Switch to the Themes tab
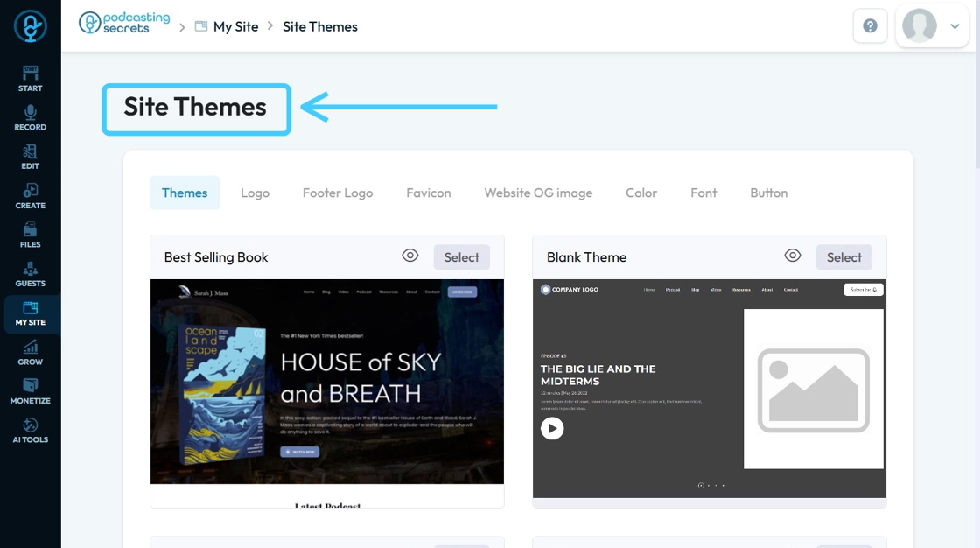The height and width of the screenshot is (548, 980). click(185, 193)
